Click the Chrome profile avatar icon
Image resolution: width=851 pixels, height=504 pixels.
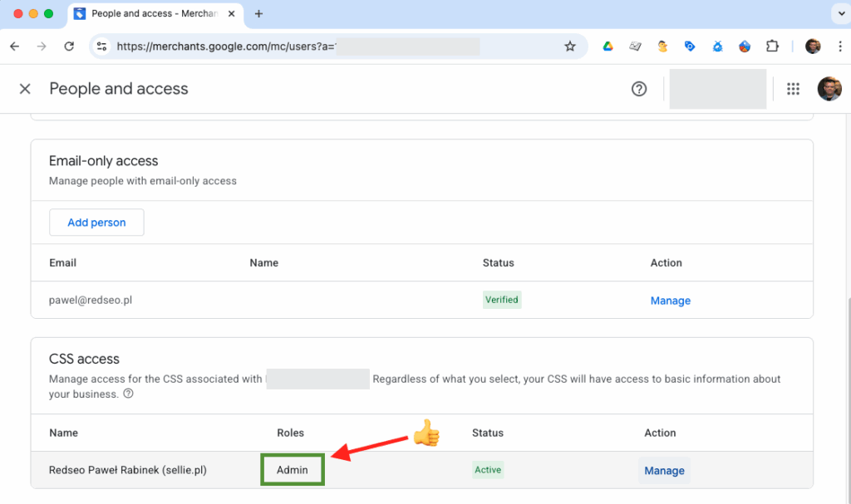pos(813,46)
